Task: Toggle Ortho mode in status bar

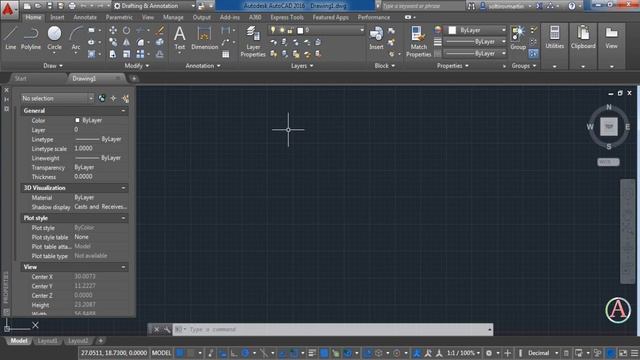Action: pyautogui.click(x=234, y=353)
